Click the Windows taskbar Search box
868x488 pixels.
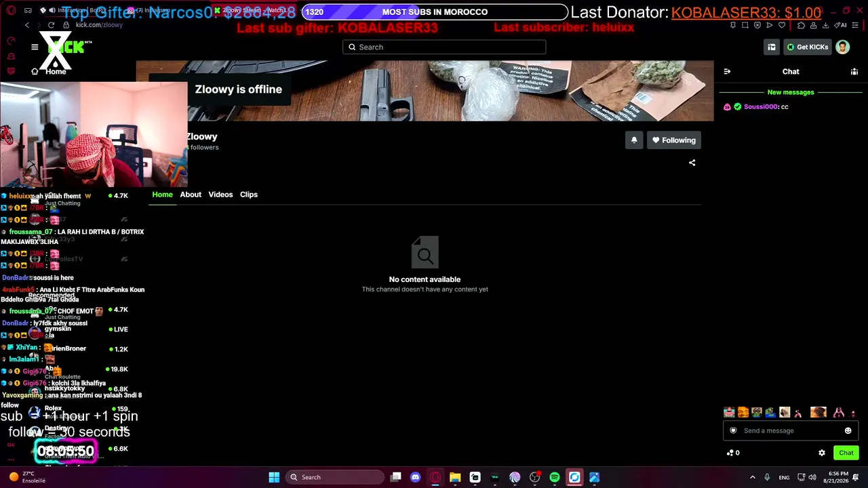pos(335,477)
